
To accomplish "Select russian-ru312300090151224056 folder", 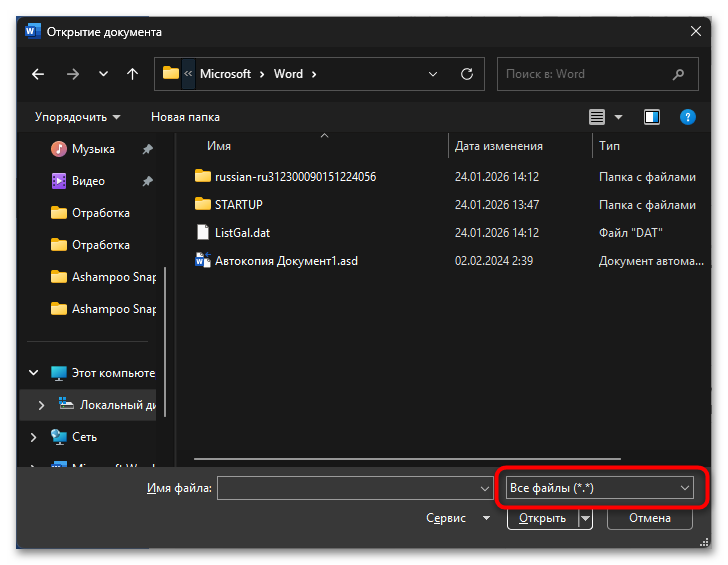I will (x=295, y=177).
